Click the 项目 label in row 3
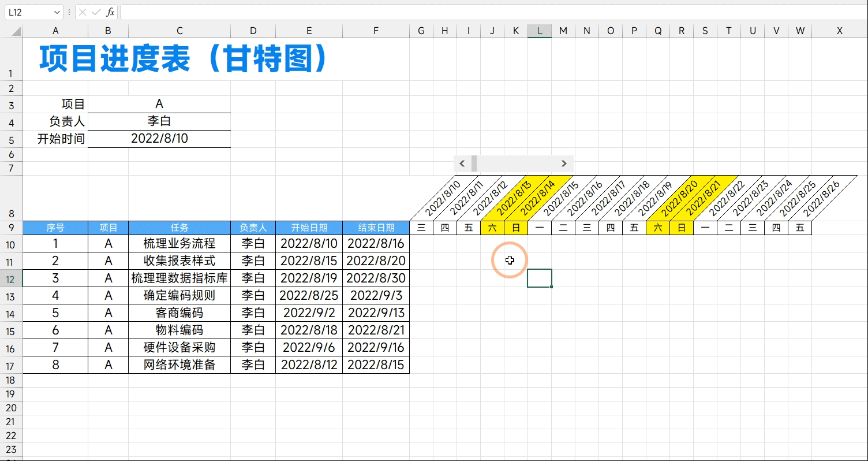868x461 pixels. (73, 104)
